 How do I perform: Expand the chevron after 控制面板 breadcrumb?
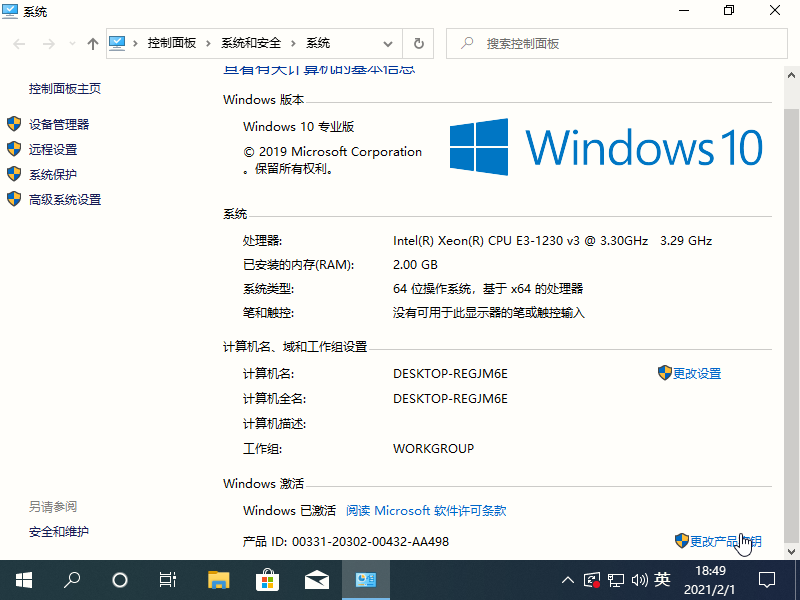[209, 44]
